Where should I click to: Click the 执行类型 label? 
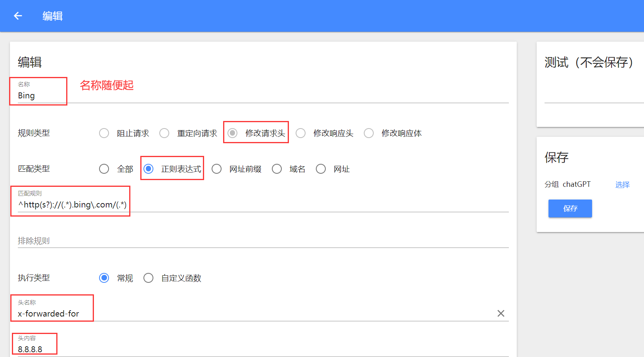[x=34, y=278]
